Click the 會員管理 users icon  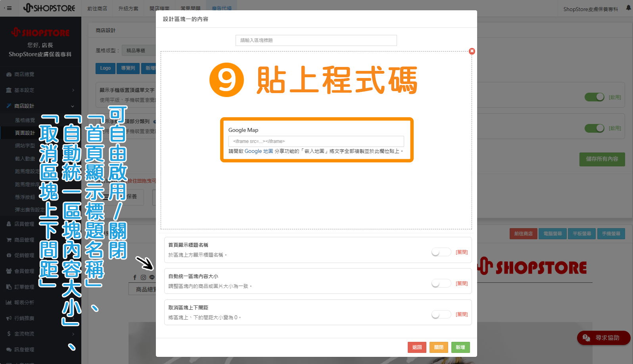tap(9, 271)
